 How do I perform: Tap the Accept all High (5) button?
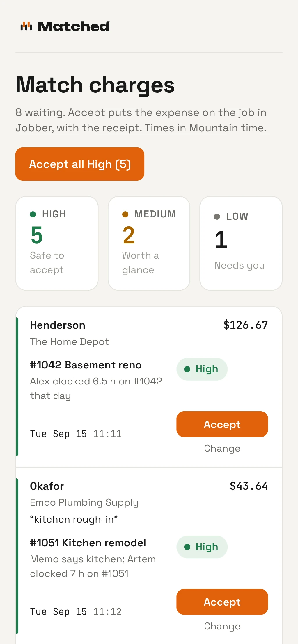tap(80, 164)
